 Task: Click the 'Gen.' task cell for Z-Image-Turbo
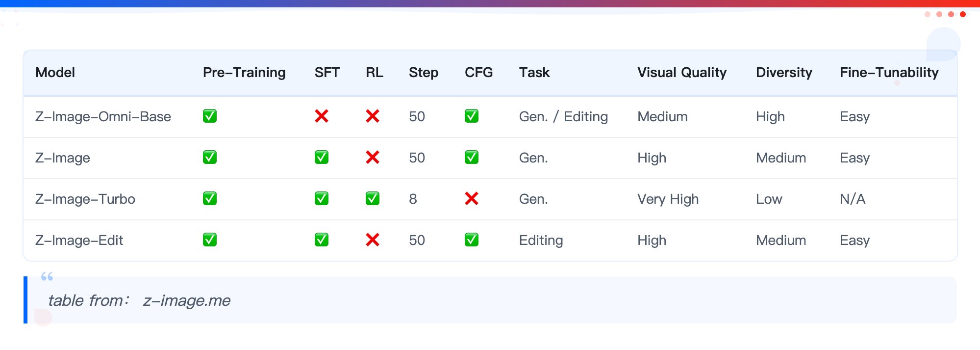coord(533,199)
